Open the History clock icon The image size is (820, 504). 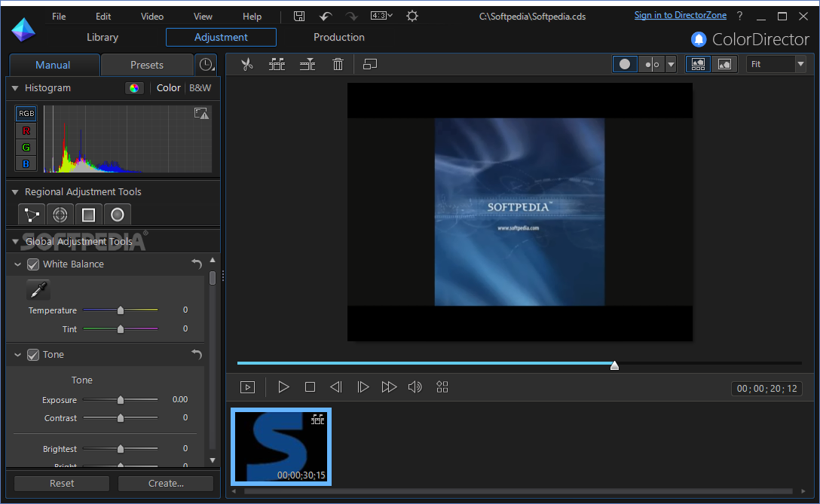206,65
